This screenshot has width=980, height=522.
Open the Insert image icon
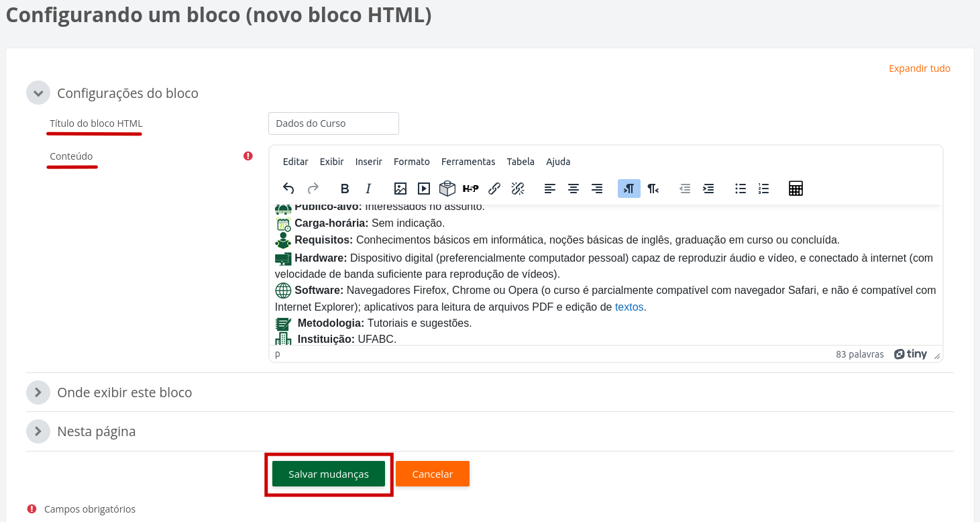pos(400,189)
